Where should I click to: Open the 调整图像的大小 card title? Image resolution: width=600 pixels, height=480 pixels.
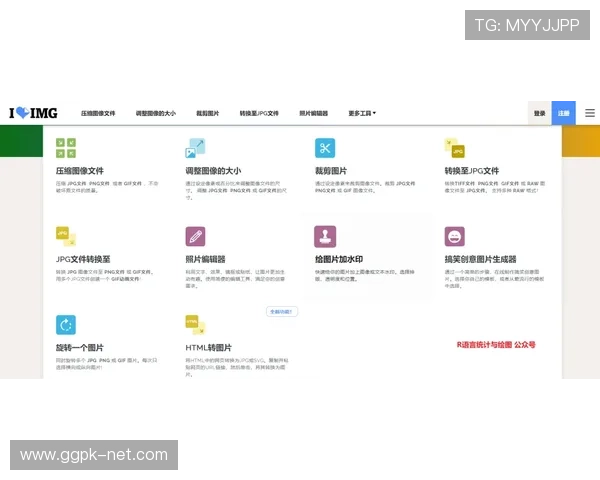point(214,171)
